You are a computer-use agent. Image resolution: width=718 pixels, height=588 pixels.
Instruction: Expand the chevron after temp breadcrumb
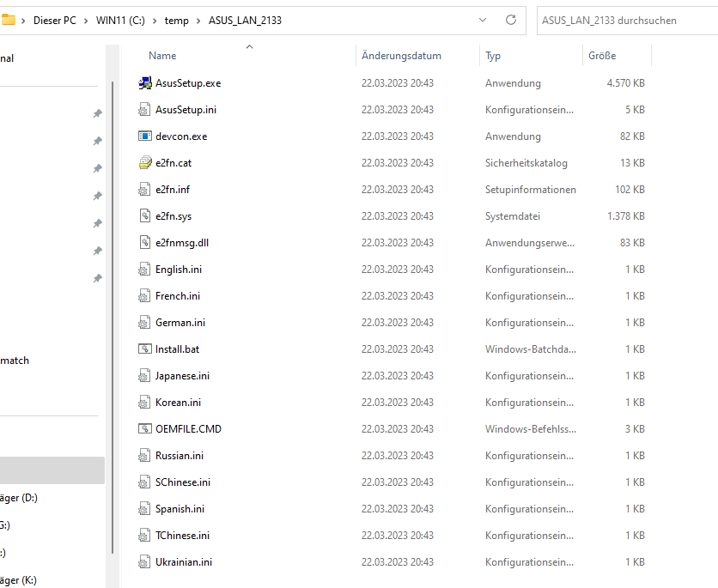[198, 21]
